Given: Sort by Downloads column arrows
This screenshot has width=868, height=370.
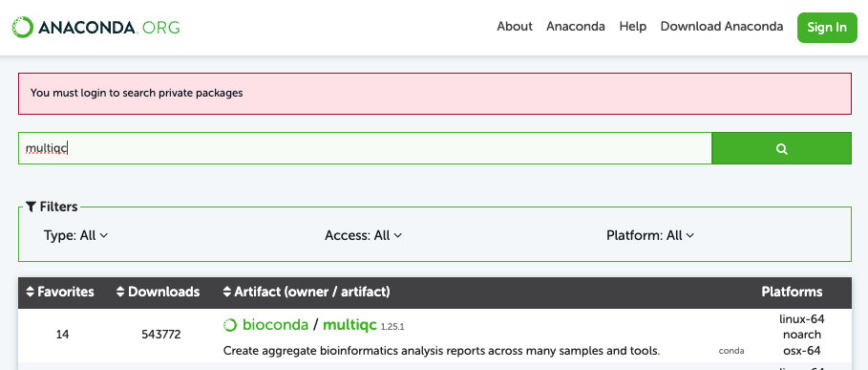Looking at the screenshot, I should coord(120,292).
